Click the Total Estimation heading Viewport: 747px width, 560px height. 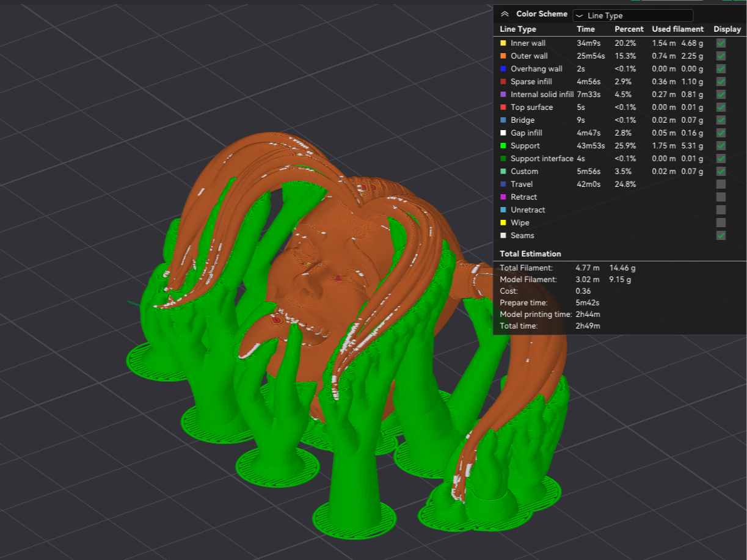pos(530,253)
